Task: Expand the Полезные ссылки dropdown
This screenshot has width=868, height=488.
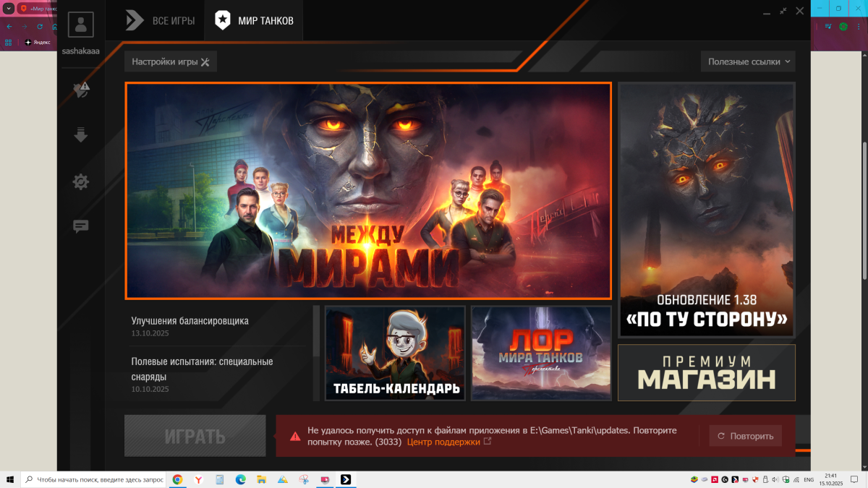Action: click(748, 61)
